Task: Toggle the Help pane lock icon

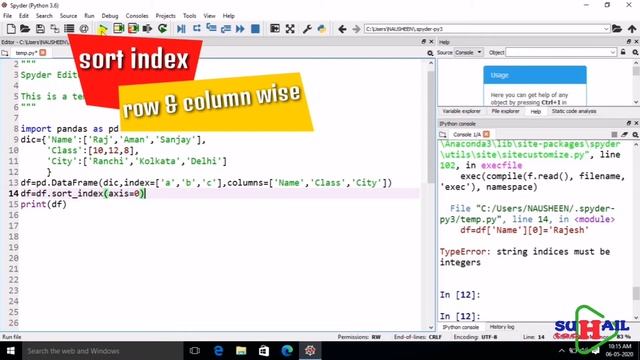Action: (x=623, y=52)
